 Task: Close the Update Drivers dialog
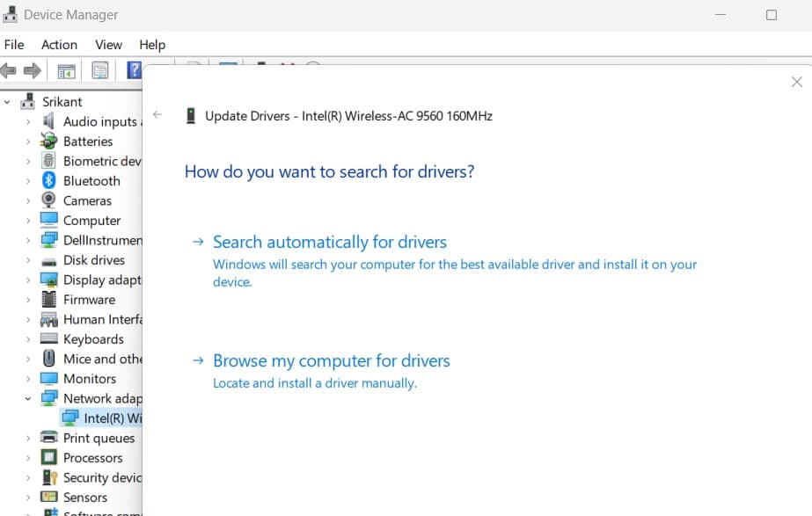(x=797, y=82)
